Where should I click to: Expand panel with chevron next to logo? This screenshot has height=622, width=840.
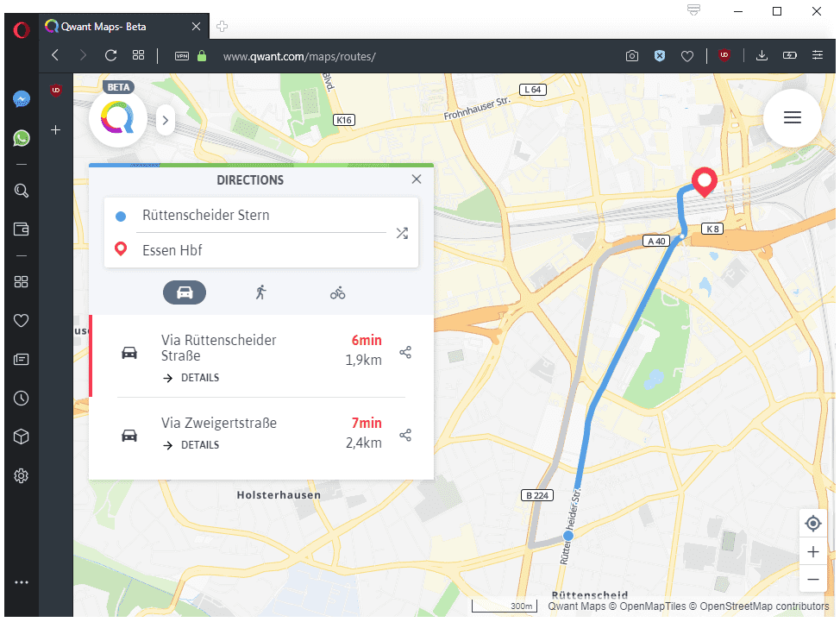[x=166, y=120]
